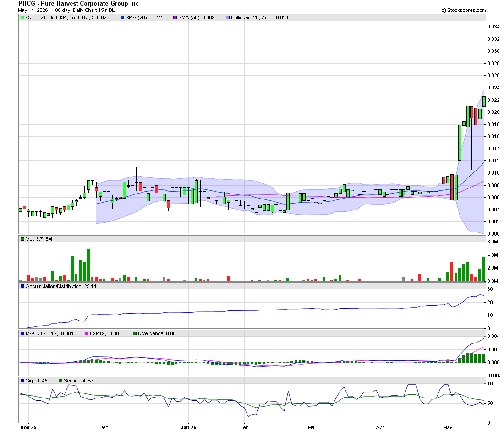The width and height of the screenshot is (504, 437).
Task: Click the 'Daily Chart 15m DL' label
Action: click(94, 10)
